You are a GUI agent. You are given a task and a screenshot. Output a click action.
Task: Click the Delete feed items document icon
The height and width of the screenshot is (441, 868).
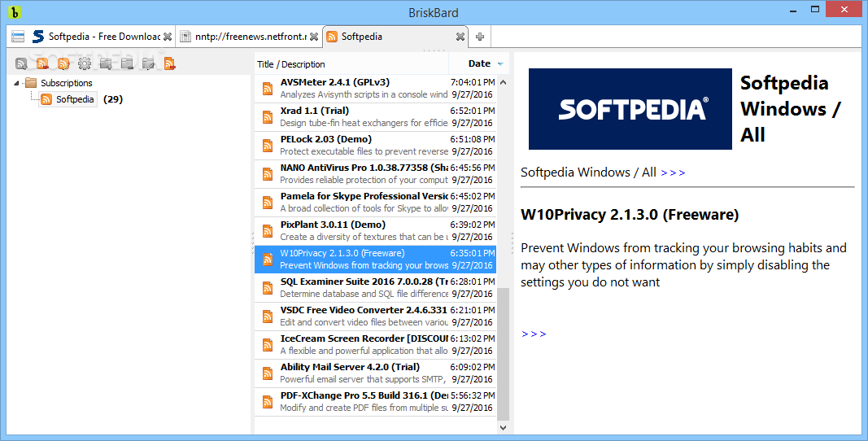coord(169,63)
